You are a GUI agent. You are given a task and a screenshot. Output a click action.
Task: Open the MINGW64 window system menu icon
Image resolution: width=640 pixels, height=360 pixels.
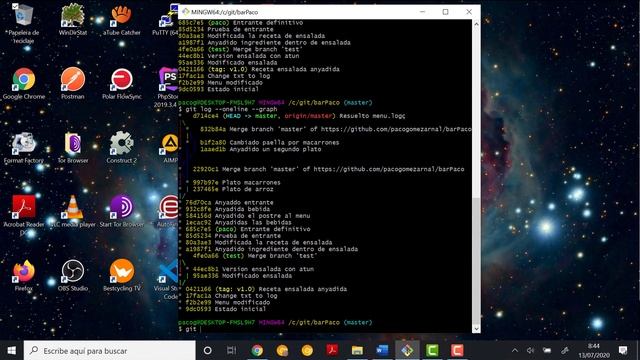(186, 12)
